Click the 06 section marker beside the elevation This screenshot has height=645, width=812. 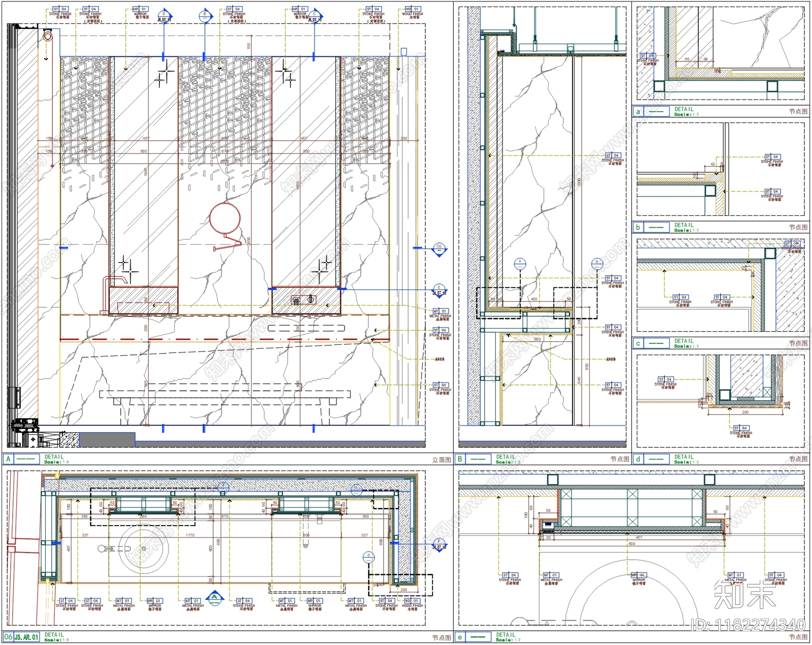439,248
